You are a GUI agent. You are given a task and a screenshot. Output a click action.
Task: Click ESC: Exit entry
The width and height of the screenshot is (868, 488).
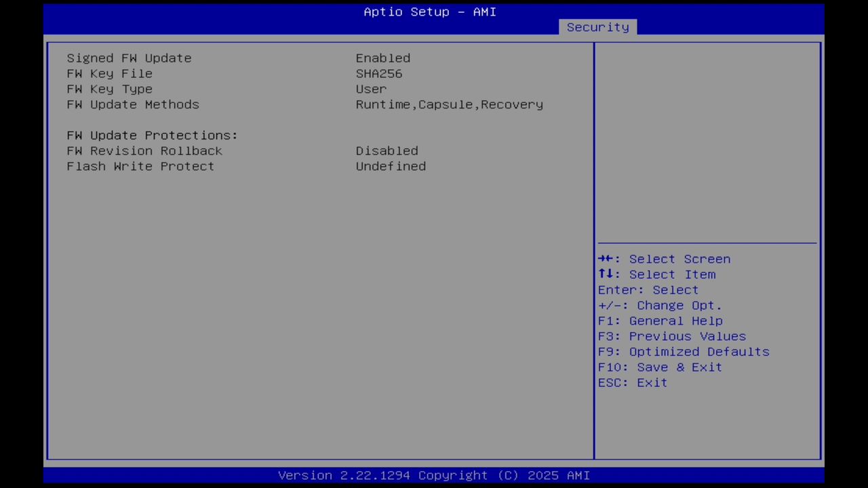coord(632,382)
